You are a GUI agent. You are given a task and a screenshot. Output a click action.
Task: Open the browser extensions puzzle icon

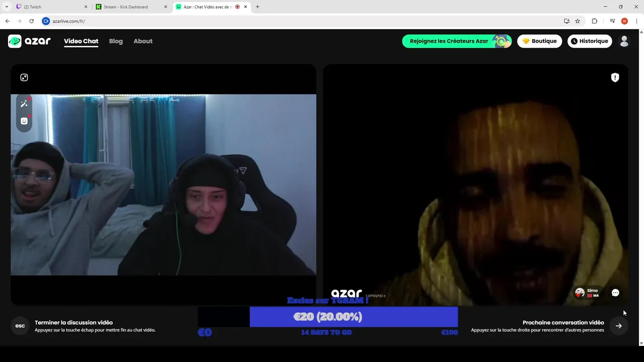[x=594, y=21]
